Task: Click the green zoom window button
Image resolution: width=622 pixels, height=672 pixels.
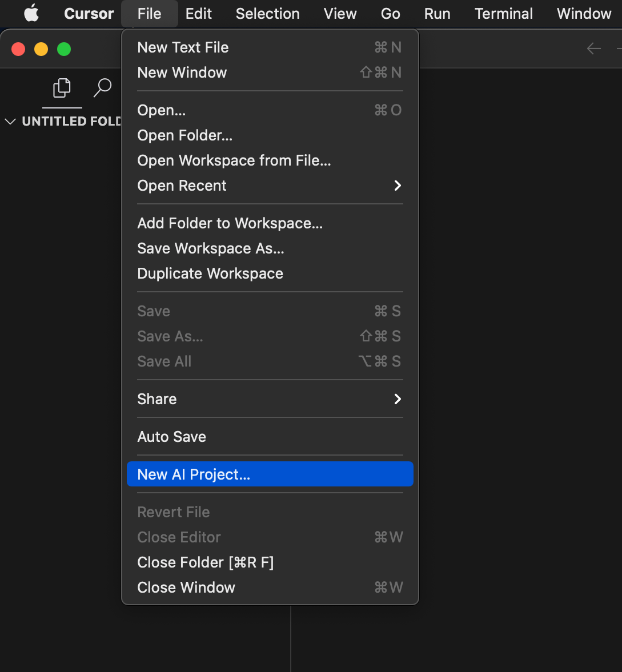Action: pyautogui.click(x=64, y=49)
